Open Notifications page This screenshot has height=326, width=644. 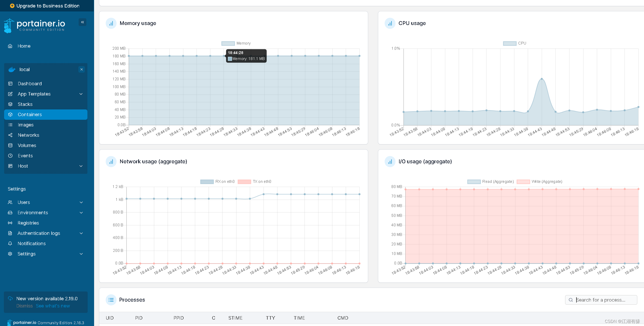coord(31,244)
